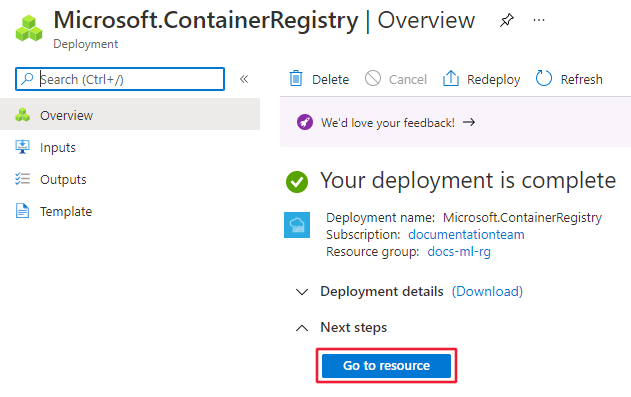Screen dimensions: 631x397
Task: Click the feedback arrow icon
Action: [469, 122]
